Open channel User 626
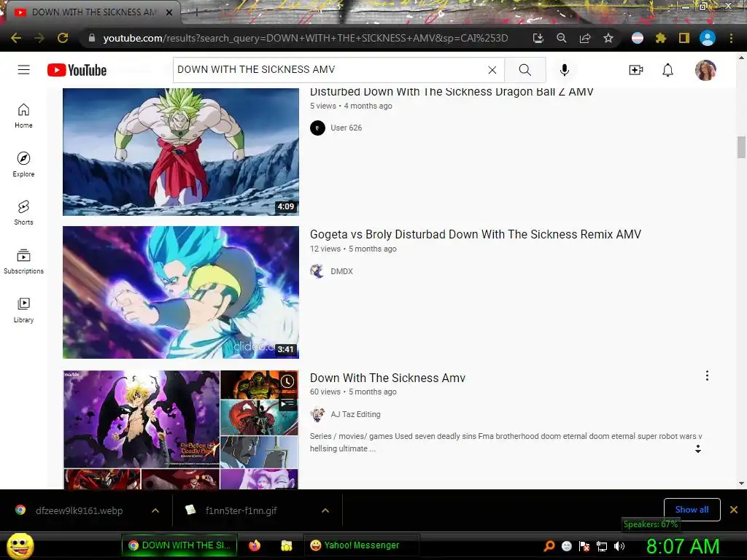The height and width of the screenshot is (560, 747). pyautogui.click(x=346, y=128)
